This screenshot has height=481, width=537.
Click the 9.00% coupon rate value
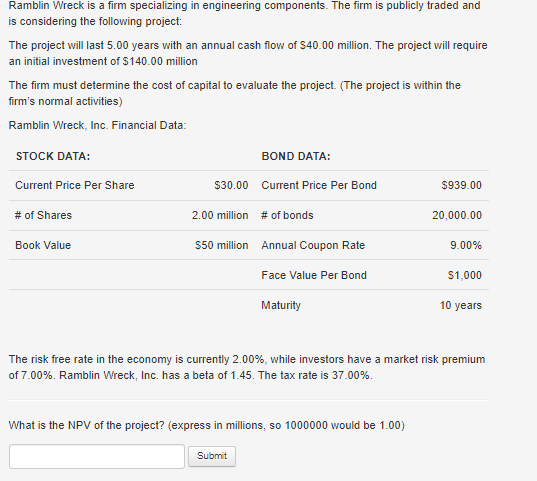(x=466, y=245)
